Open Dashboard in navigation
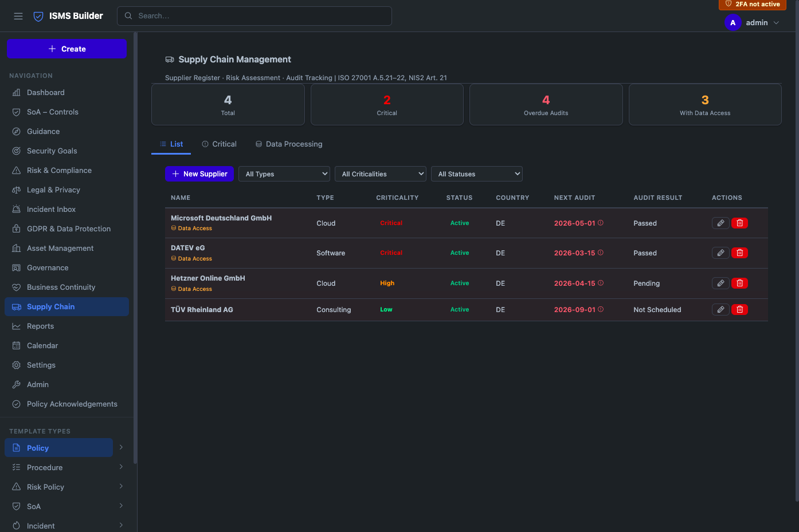 tap(66, 93)
